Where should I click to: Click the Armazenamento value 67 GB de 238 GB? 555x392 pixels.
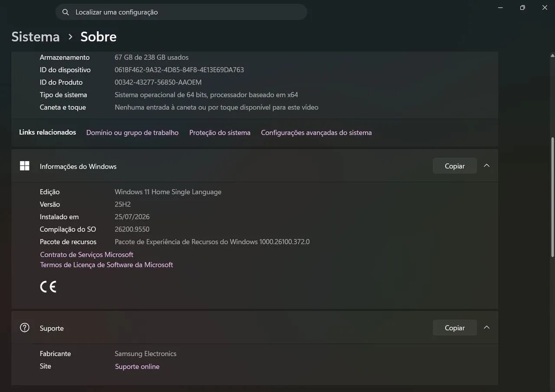(151, 57)
